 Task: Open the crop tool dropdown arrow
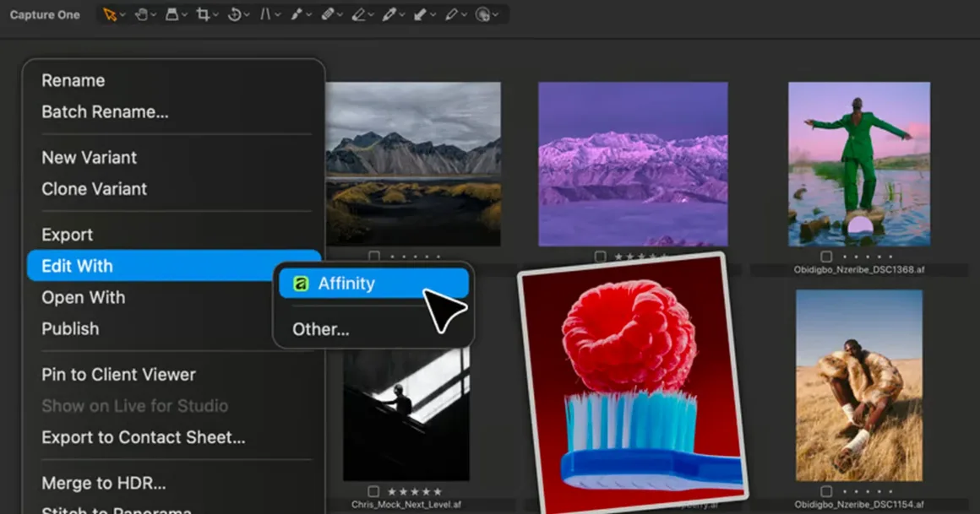click(x=214, y=14)
